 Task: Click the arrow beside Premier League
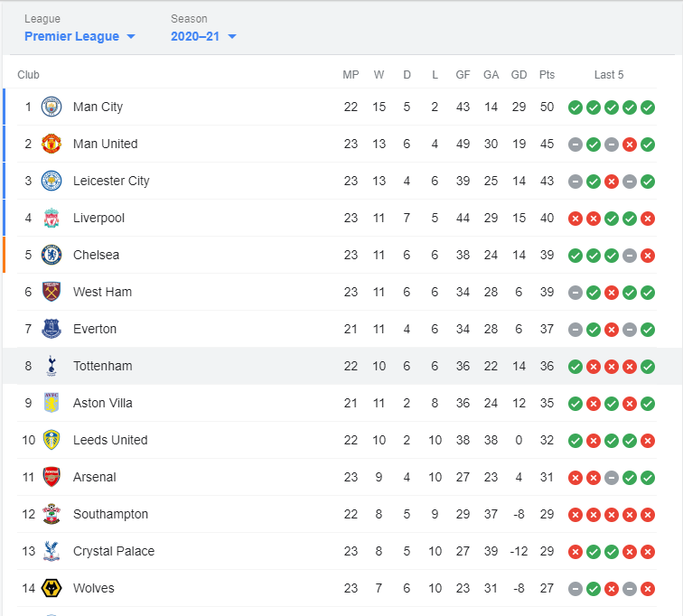131,36
